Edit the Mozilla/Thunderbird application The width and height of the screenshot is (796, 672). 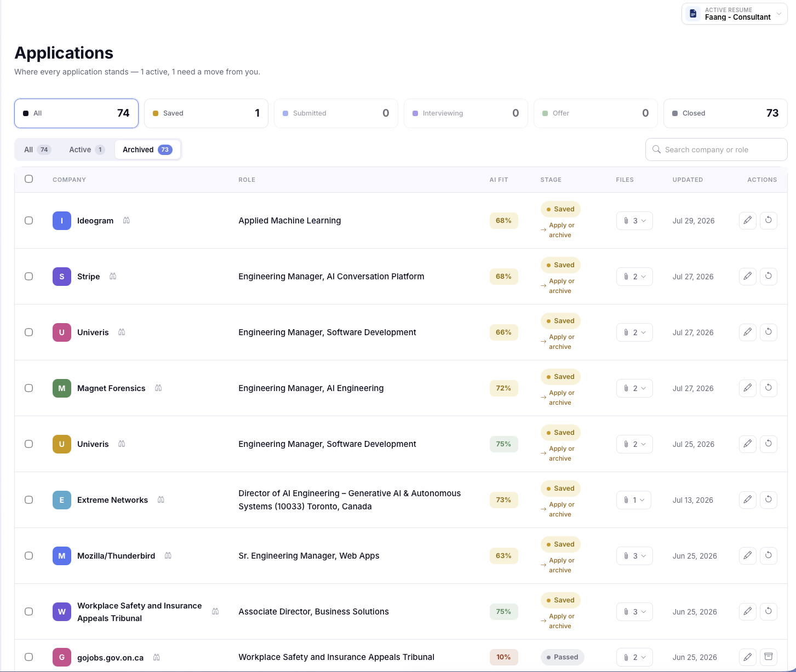(x=748, y=555)
